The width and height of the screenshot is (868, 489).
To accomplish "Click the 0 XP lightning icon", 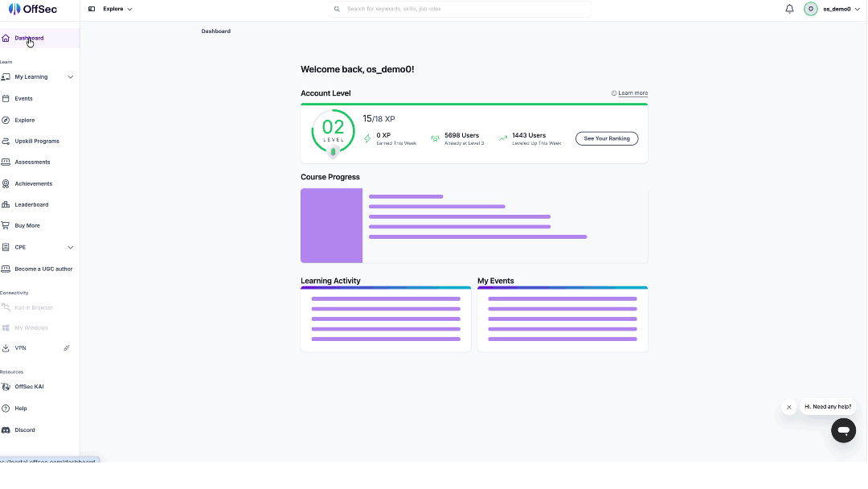I will pyautogui.click(x=367, y=138).
